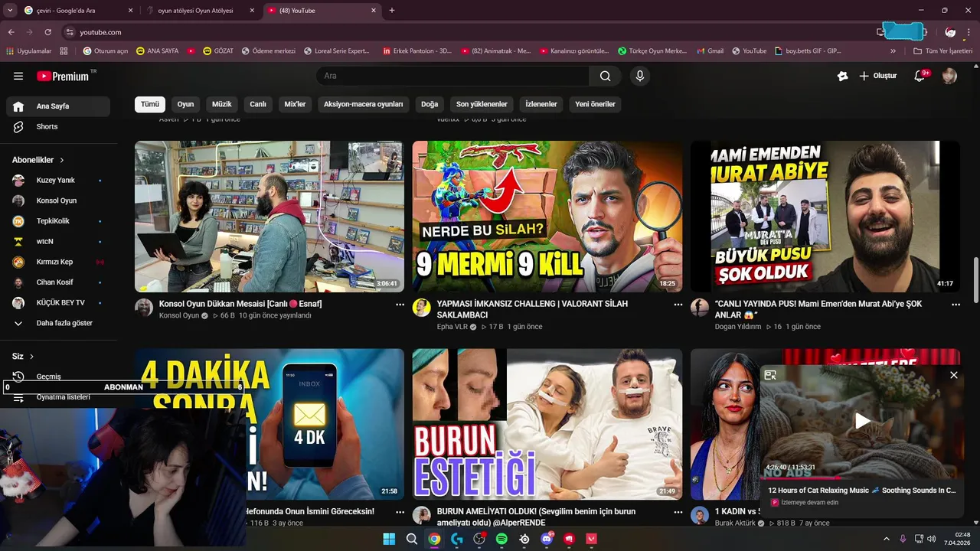Viewport: 980px width, 551px height.
Task: Open Epha VLR channel avatar
Action: point(422,308)
